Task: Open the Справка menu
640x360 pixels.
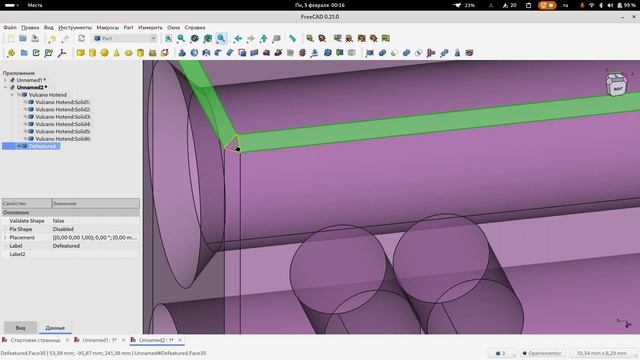Action: 195,27
